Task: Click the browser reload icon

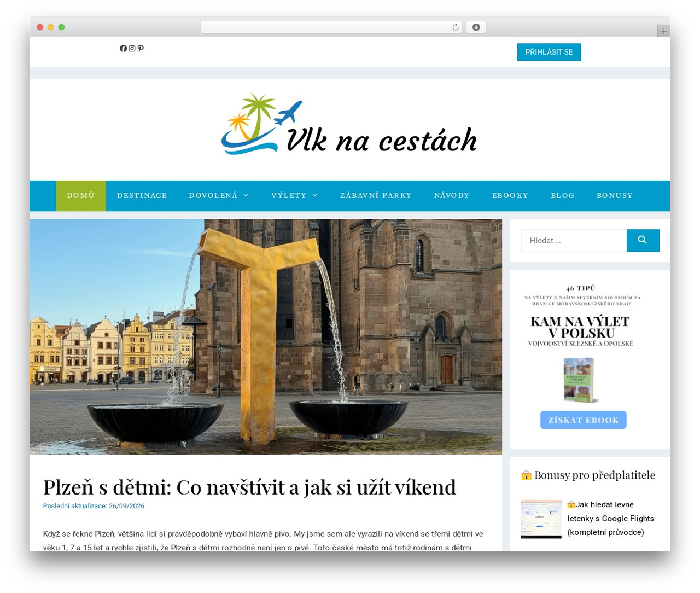Action: [x=456, y=27]
